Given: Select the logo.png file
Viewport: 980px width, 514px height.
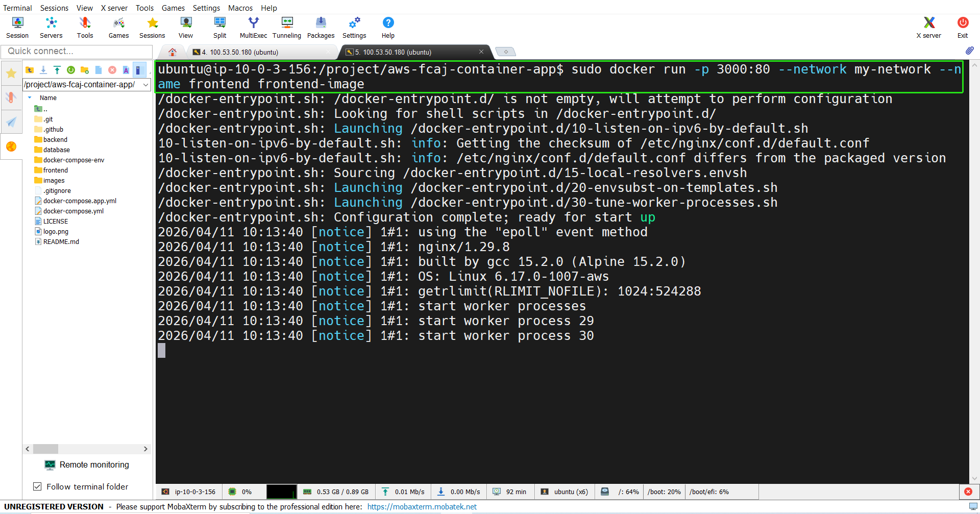Looking at the screenshot, I should tap(51, 231).
